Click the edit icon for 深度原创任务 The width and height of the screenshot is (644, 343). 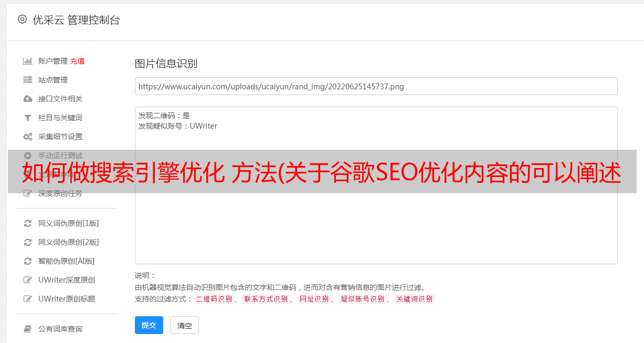28,193
